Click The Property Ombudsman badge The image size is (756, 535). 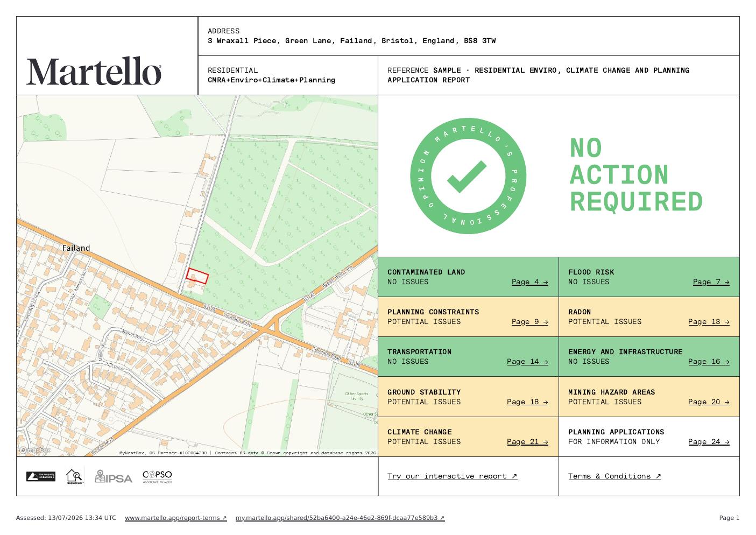[x=41, y=476]
